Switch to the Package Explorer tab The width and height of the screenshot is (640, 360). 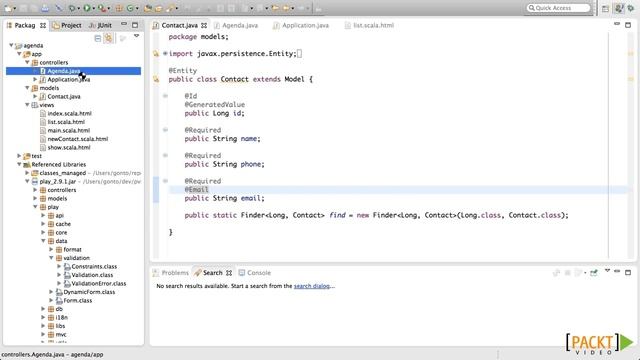[24, 25]
